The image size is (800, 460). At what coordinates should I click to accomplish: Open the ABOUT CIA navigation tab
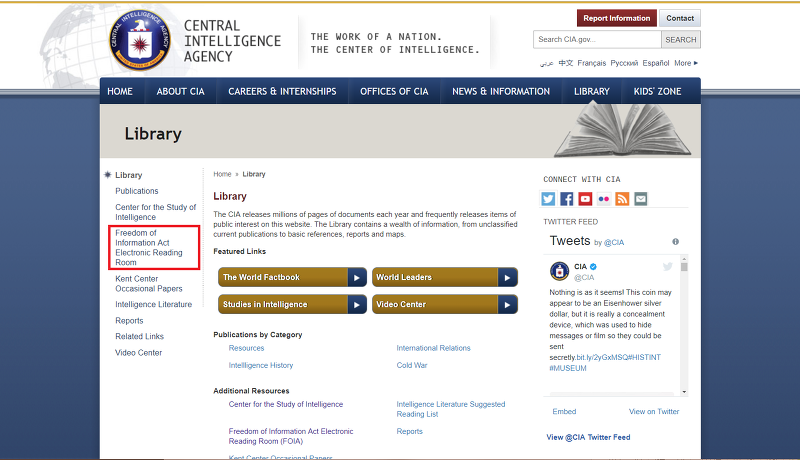[181, 91]
